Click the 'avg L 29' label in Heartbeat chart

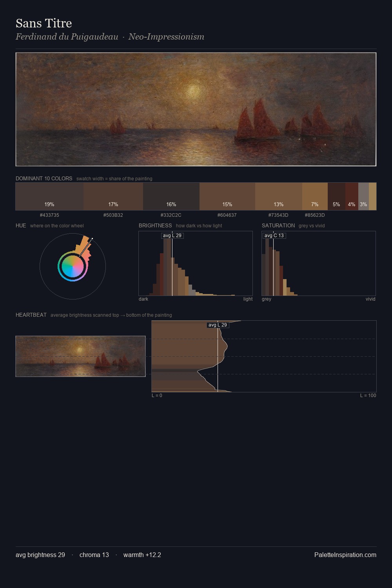218,325
